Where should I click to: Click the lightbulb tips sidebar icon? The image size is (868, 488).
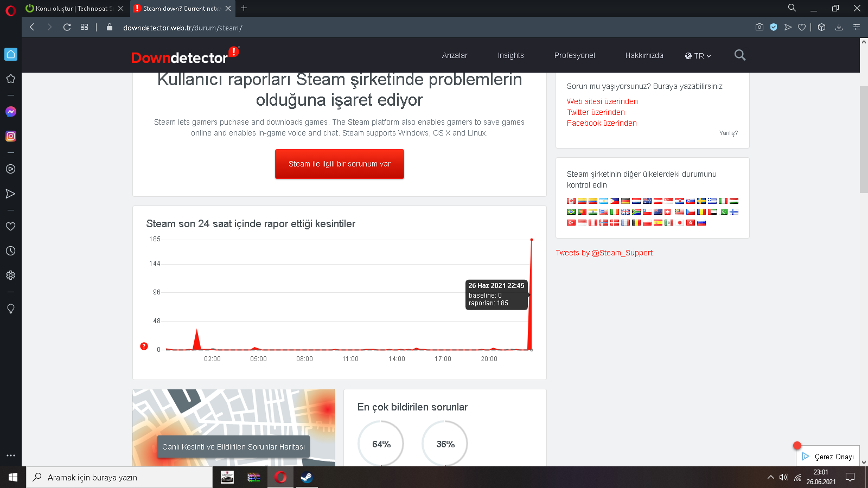click(11, 309)
